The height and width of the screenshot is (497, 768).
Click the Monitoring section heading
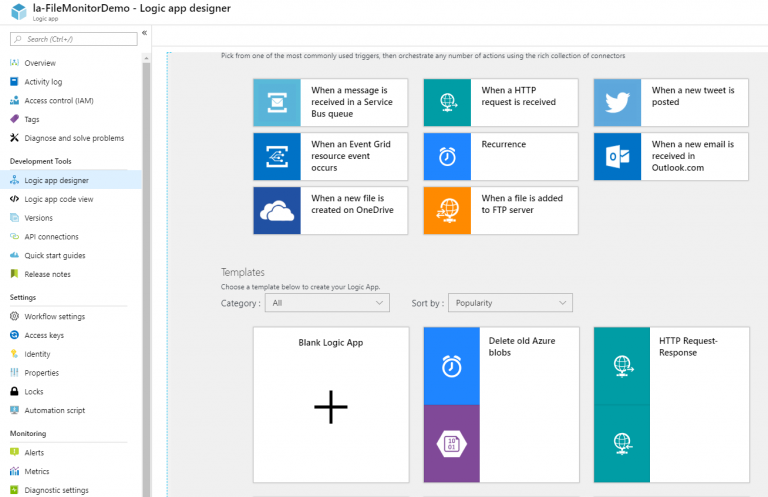click(28, 433)
